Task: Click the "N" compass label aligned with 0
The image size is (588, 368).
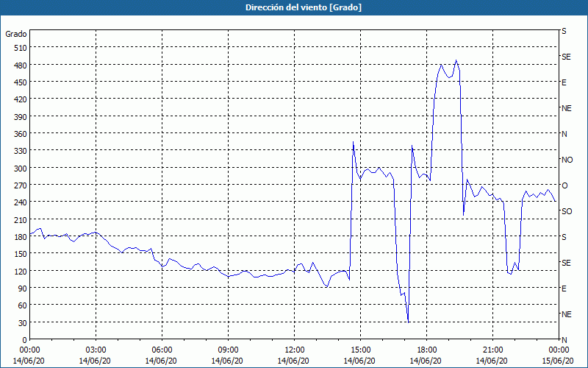Action: point(564,340)
